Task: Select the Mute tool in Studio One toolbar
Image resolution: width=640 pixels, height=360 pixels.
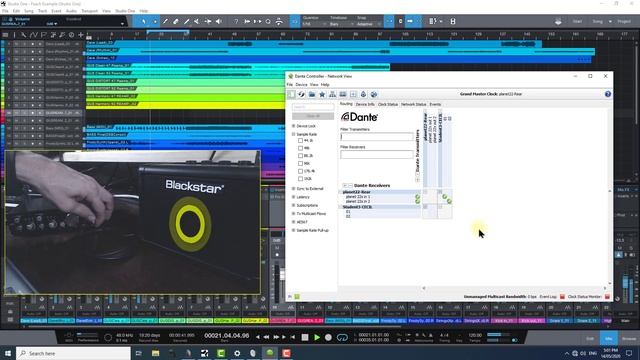Action: (197, 21)
